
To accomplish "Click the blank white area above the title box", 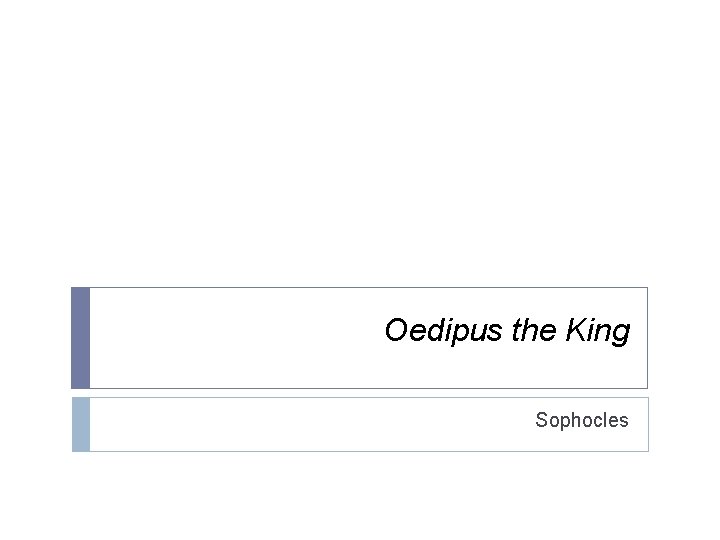I will [x=360, y=150].
